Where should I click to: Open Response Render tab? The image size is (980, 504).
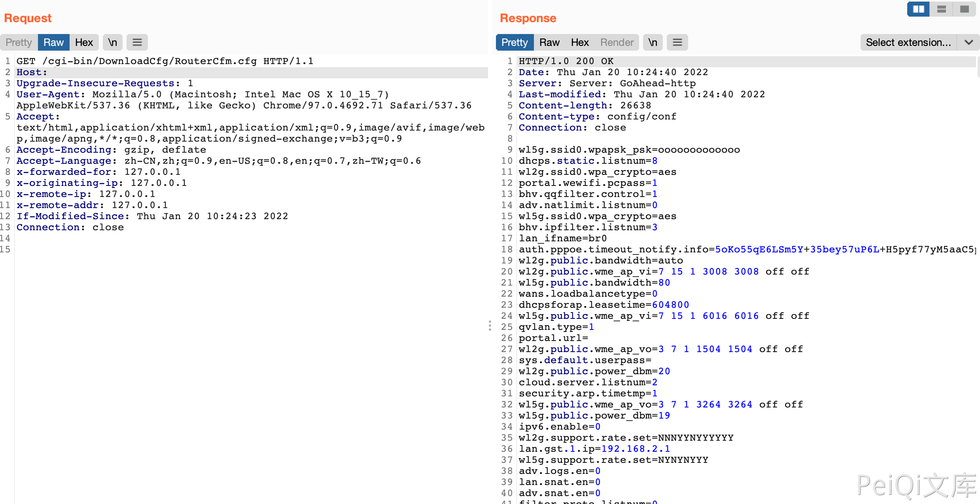click(x=617, y=42)
